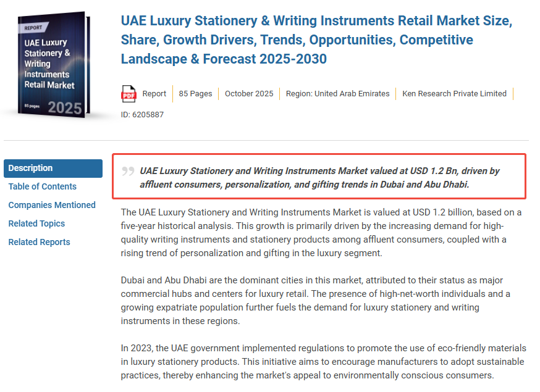Open the report book cover image
The height and width of the screenshot is (392, 540).
pos(53,65)
